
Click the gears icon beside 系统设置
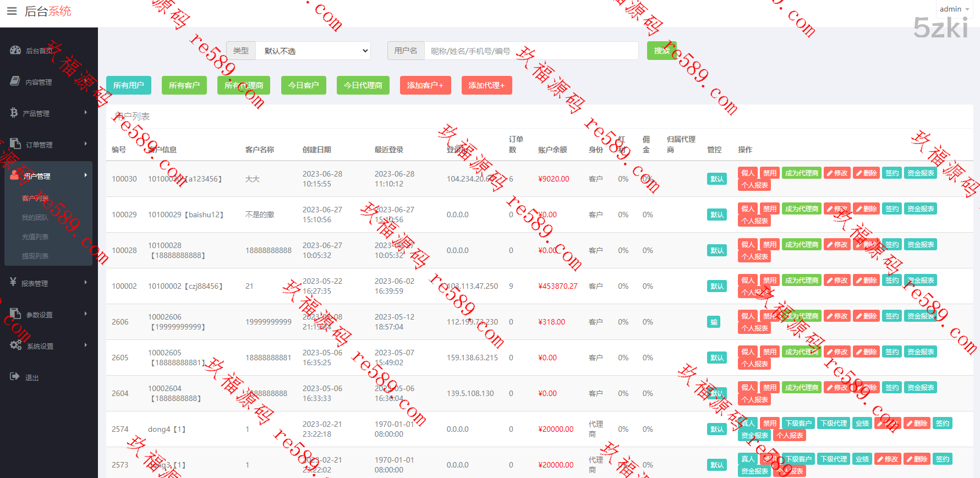15,345
